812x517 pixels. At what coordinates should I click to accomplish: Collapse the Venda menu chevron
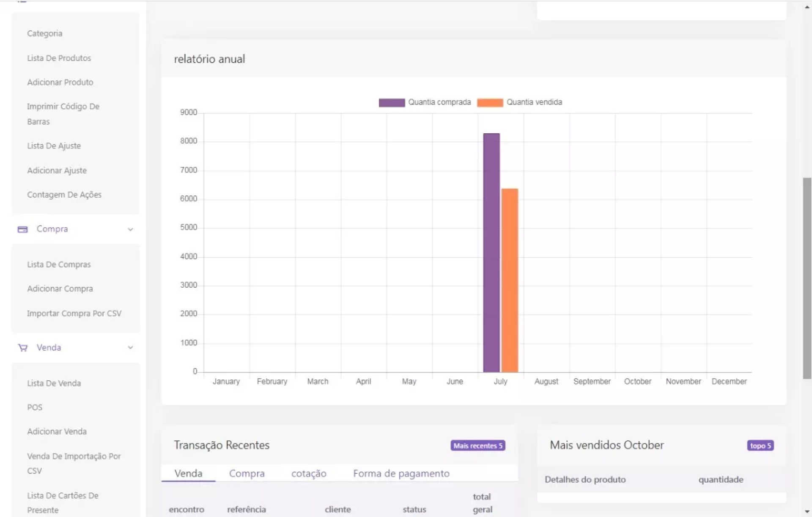click(x=130, y=348)
